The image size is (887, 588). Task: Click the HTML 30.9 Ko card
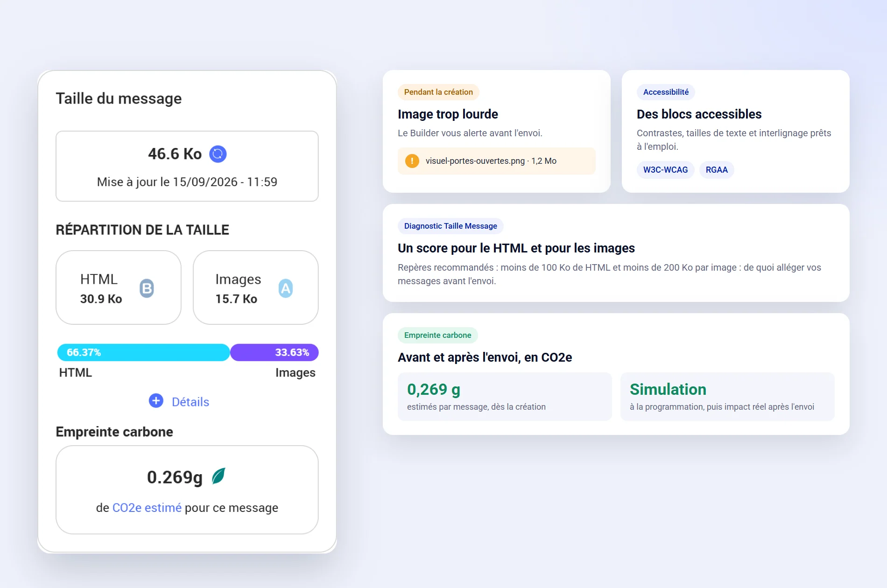pos(119,287)
